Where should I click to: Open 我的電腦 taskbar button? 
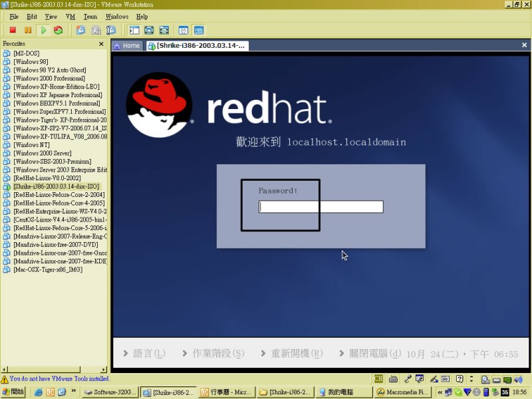coord(343,392)
